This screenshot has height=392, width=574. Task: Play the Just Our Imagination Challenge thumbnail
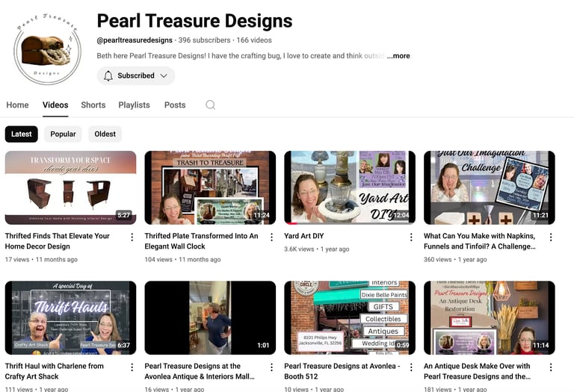point(490,187)
